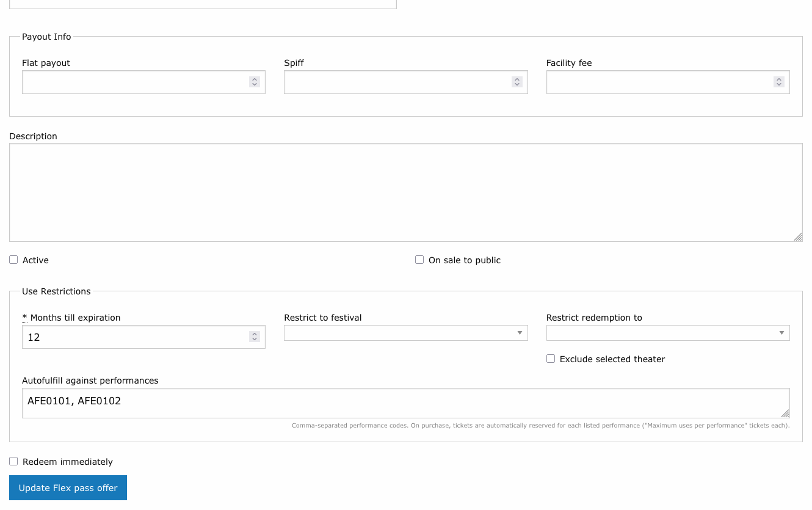Click the Facility fee label
Viewport: 812px width, 510px height.
(x=569, y=63)
